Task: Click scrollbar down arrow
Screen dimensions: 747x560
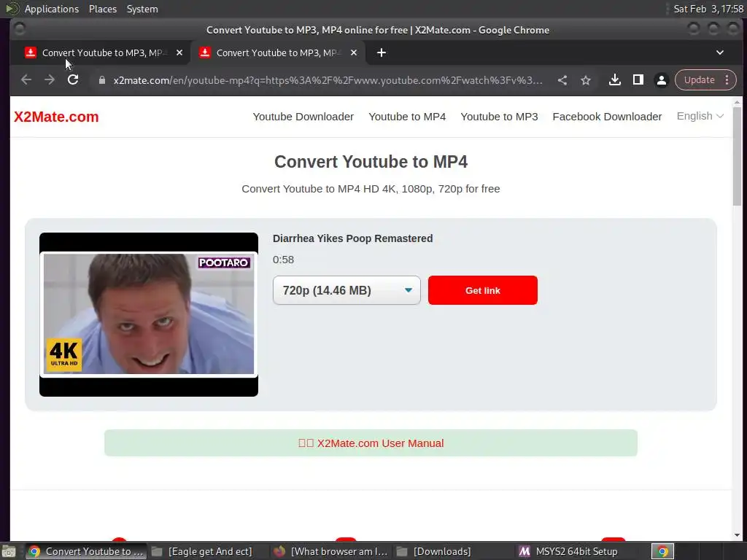Action: point(737,535)
